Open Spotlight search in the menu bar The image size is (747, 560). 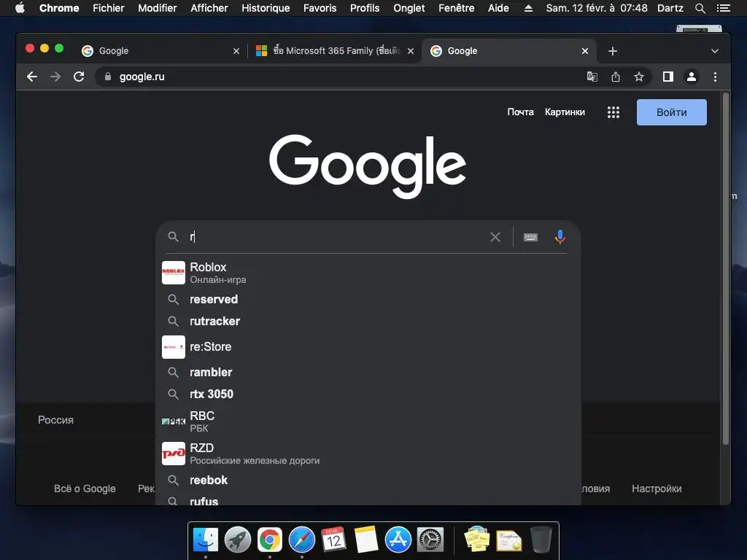point(700,8)
